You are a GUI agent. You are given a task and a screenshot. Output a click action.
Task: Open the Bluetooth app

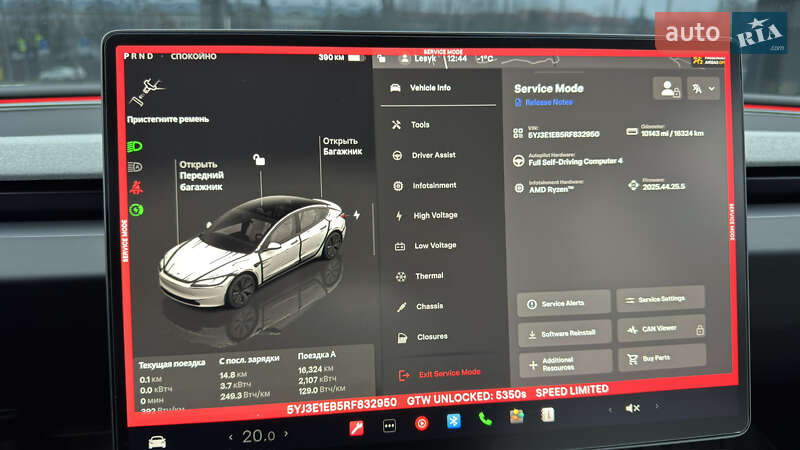point(454,421)
